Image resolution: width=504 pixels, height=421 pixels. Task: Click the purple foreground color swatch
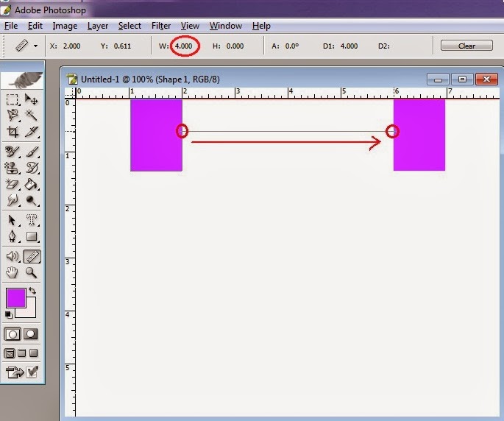click(15, 298)
